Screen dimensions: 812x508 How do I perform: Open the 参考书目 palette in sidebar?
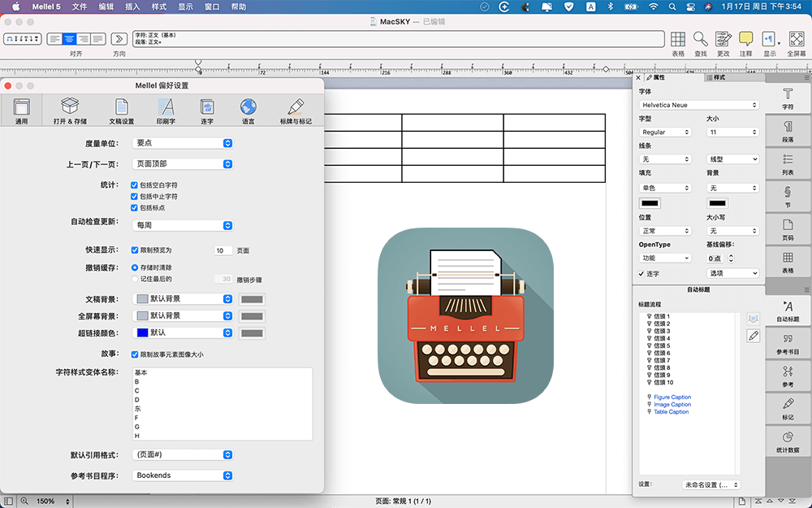[788, 343]
